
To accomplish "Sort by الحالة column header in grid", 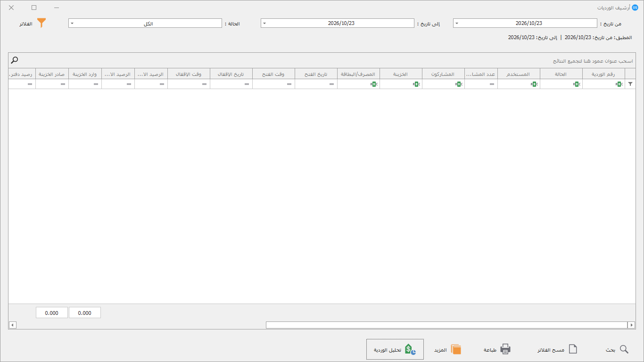I will [561, 74].
